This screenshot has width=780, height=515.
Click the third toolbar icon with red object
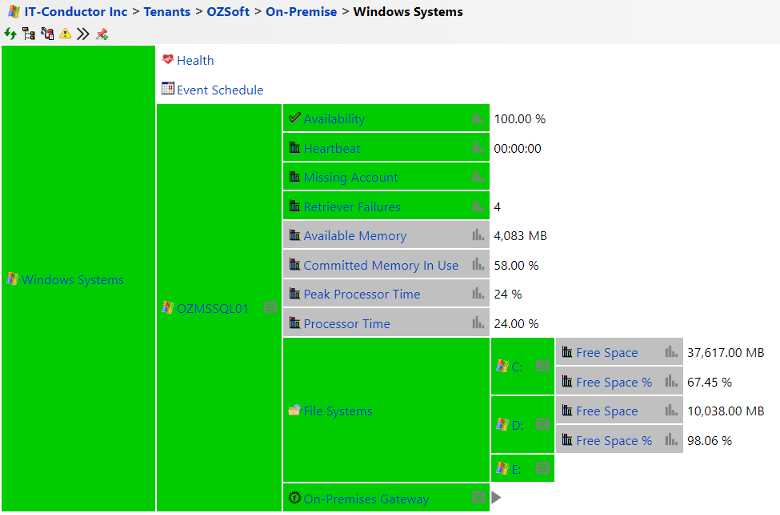[47, 34]
